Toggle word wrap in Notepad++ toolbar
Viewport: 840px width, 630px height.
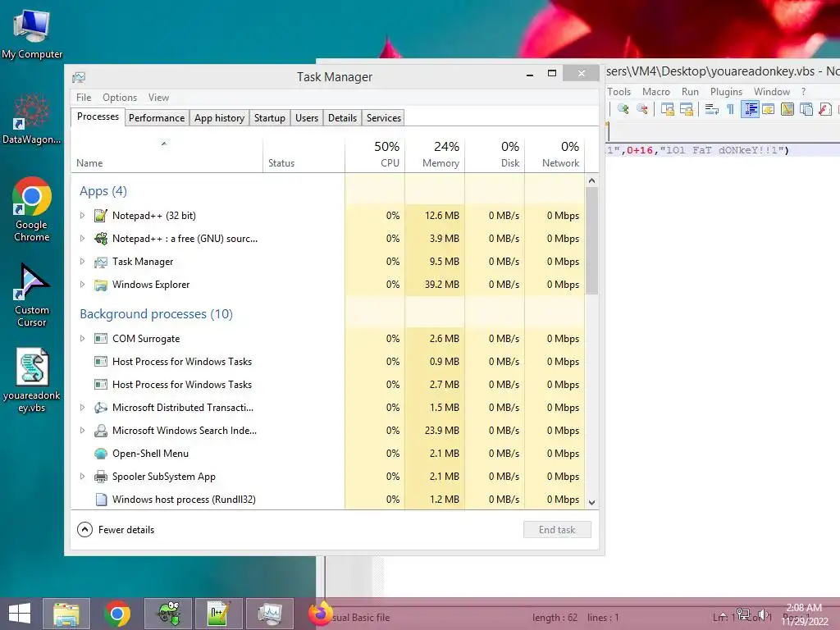(x=711, y=109)
